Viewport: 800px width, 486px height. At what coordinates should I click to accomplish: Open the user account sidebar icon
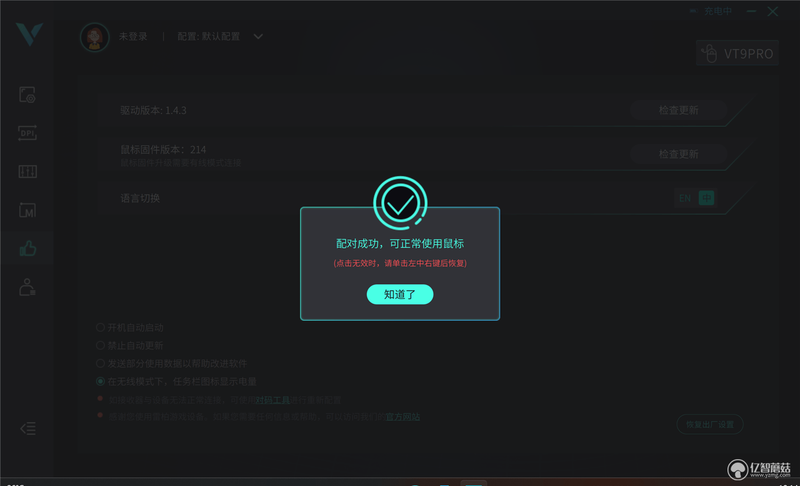[x=27, y=287]
